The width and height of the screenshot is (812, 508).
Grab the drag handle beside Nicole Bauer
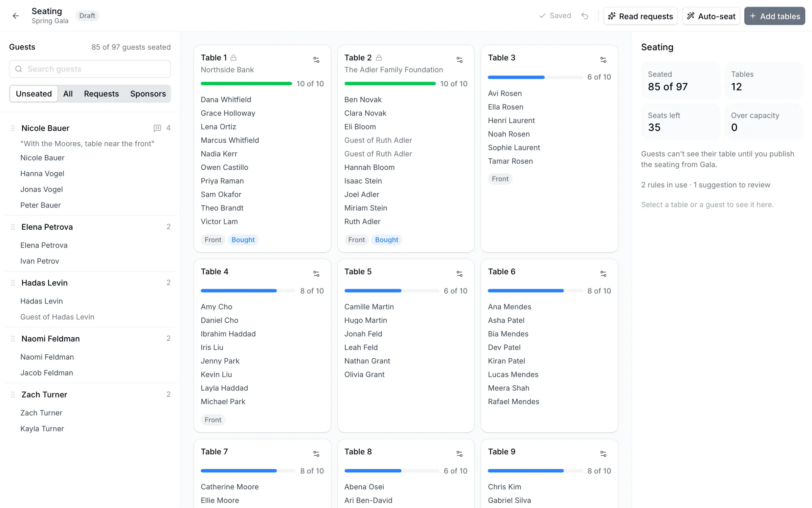13,128
